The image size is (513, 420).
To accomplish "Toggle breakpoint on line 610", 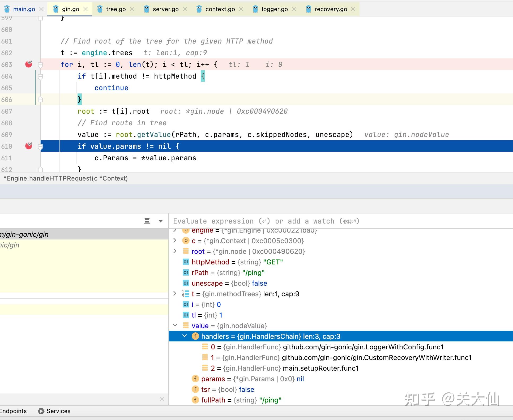I will [x=29, y=146].
